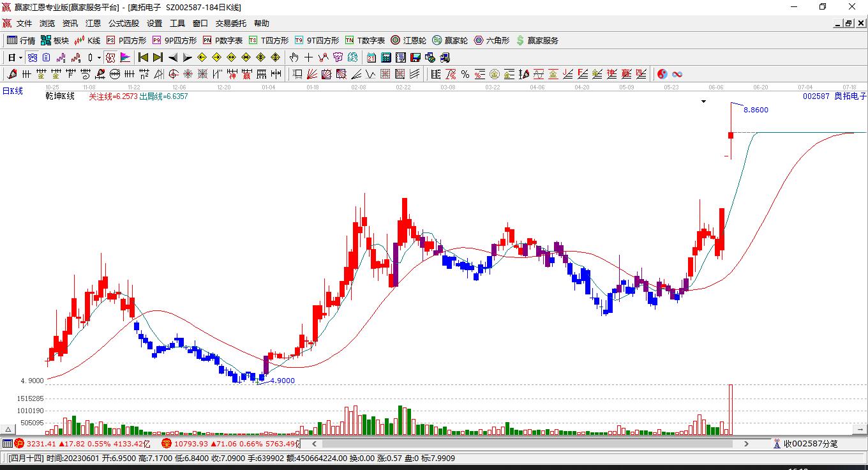Open 赢家服务 service page

click(537, 40)
